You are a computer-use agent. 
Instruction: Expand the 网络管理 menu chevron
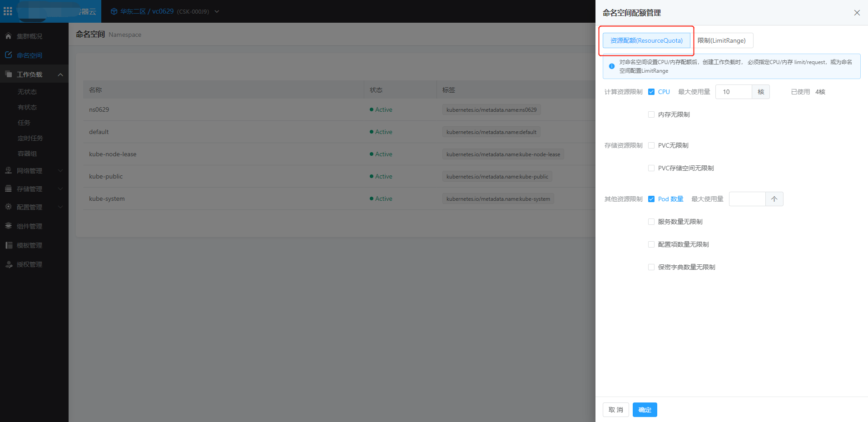pos(60,171)
